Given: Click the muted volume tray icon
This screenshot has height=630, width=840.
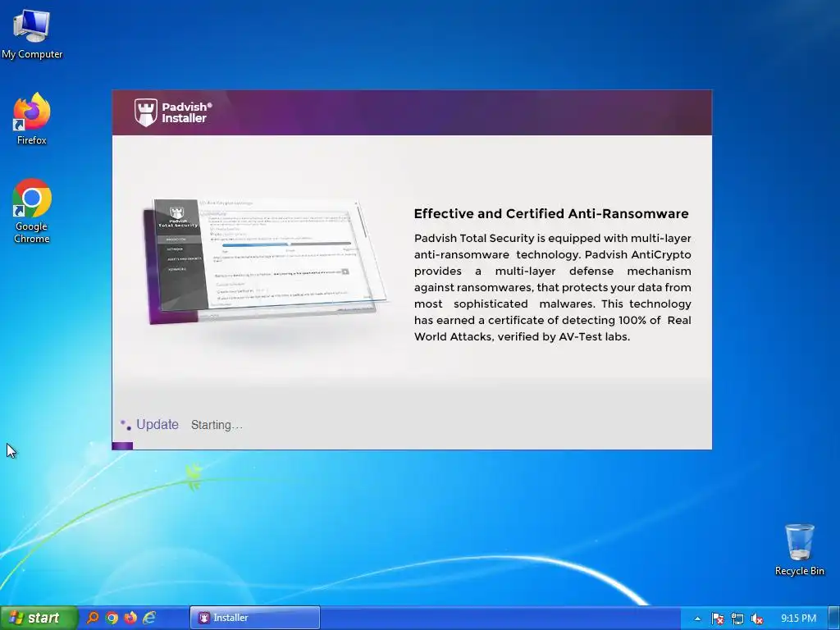Looking at the screenshot, I should point(757,619).
